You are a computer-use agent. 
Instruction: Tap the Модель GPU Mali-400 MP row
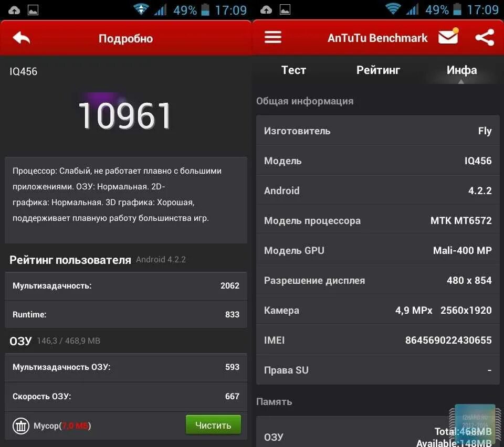pyautogui.click(x=377, y=250)
